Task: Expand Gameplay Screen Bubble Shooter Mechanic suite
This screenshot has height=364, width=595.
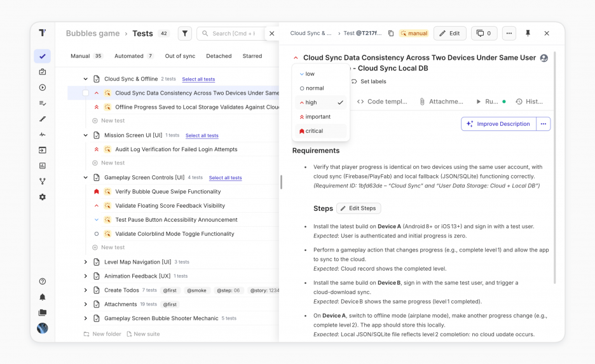Action: [x=85, y=318]
